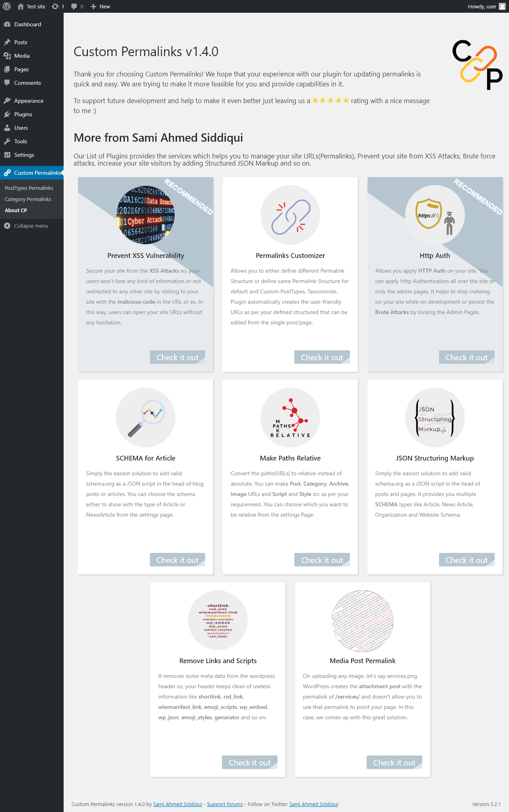This screenshot has height=812, width=509.
Task: Check out the JSON Structuring Markup plugin
Action: [x=467, y=560]
